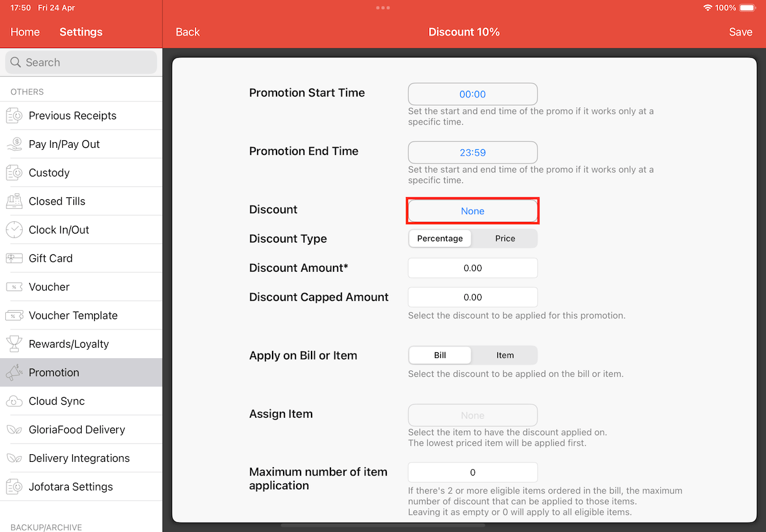Click the GloriaFood Delivery leaf icon

tap(14, 429)
